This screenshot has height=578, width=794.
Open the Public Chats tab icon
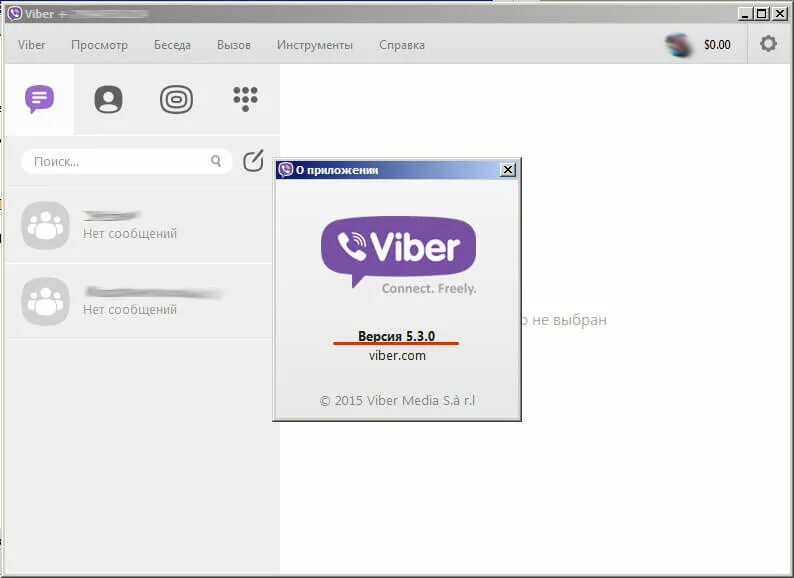click(176, 99)
